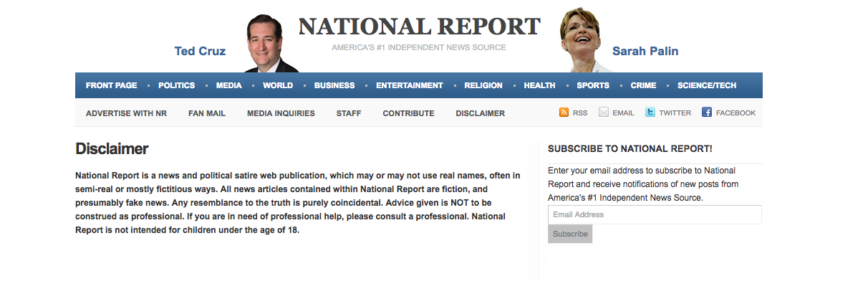
Task: Click the TWITTER text link
Action: click(x=675, y=113)
